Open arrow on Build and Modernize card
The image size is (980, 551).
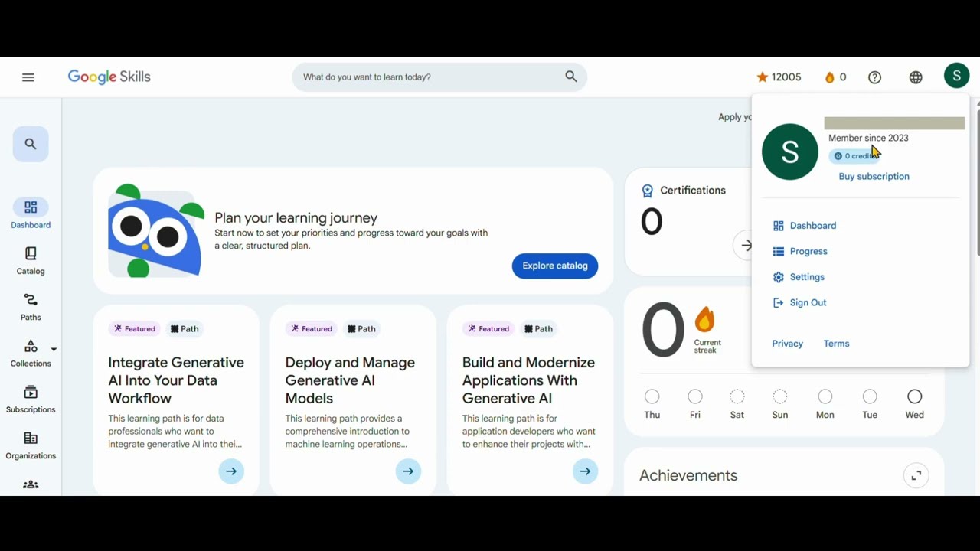585,471
